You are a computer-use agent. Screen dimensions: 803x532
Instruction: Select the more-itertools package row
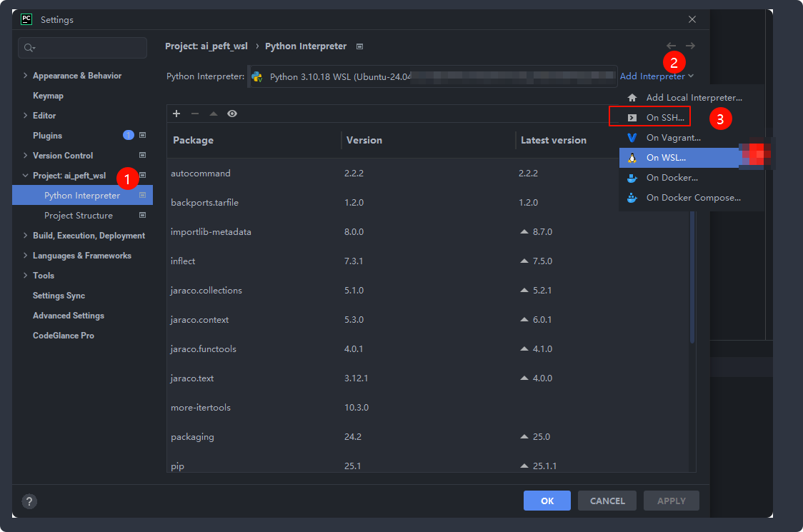tap(428, 408)
